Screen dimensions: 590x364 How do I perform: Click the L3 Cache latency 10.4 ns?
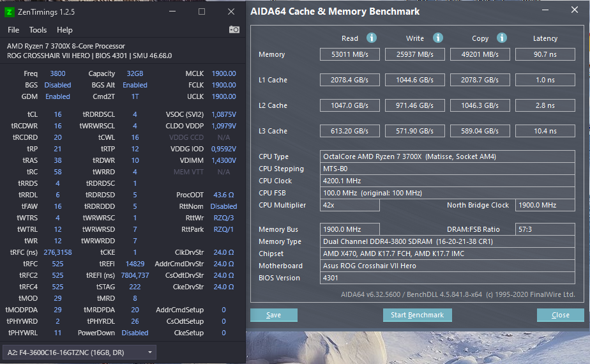point(545,131)
